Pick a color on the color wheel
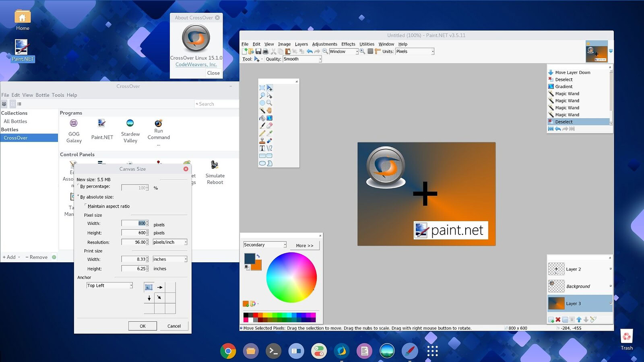The image size is (644, 362). pos(291,277)
